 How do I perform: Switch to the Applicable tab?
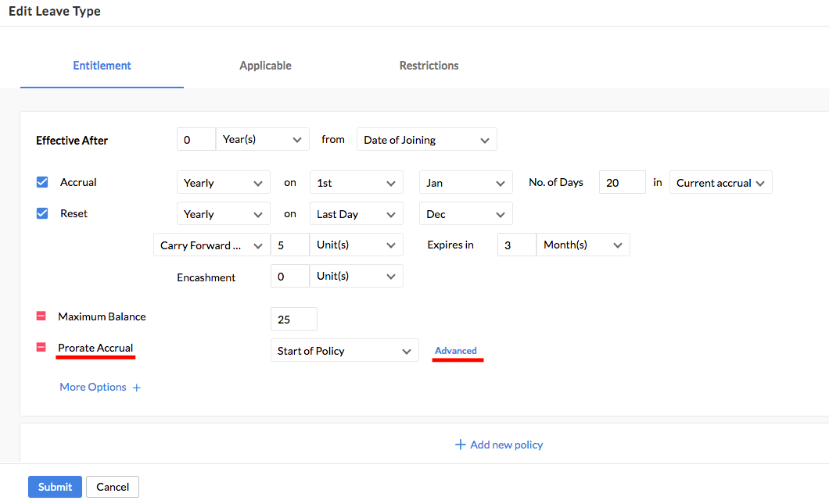[x=265, y=66]
